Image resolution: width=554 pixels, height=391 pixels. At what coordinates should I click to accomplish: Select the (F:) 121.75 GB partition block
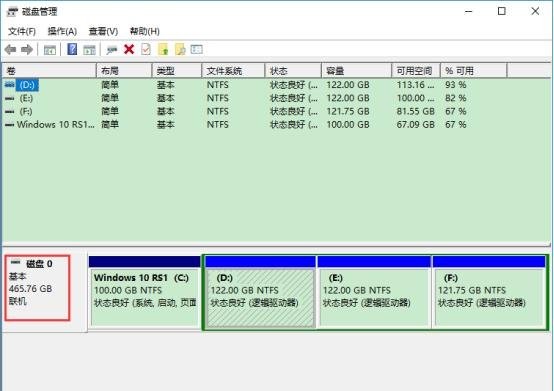click(x=489, y=298)
